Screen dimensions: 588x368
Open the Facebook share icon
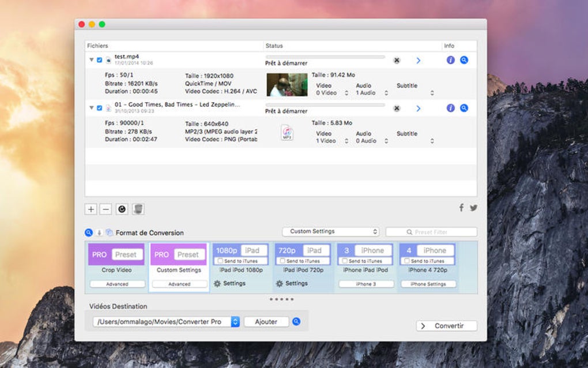pyautogui.click(x=461, y=208)
